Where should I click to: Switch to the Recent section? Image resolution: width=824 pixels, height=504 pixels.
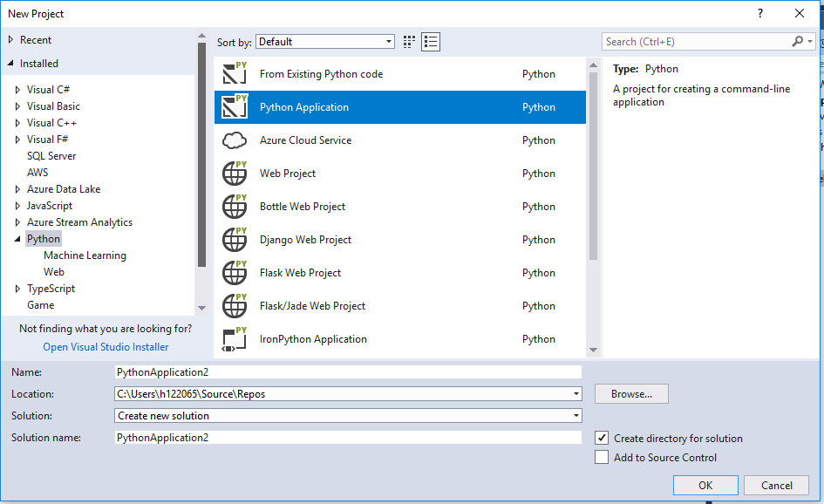[33, 39]
